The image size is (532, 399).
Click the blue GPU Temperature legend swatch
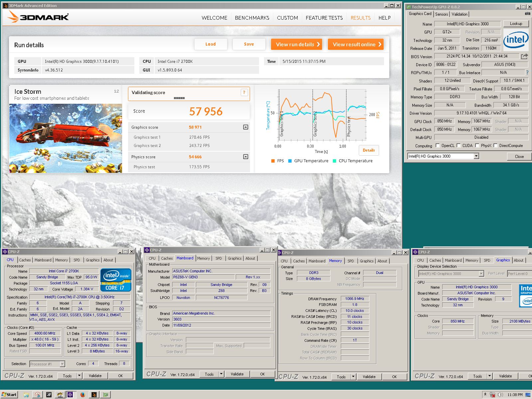tap(290, 161)
